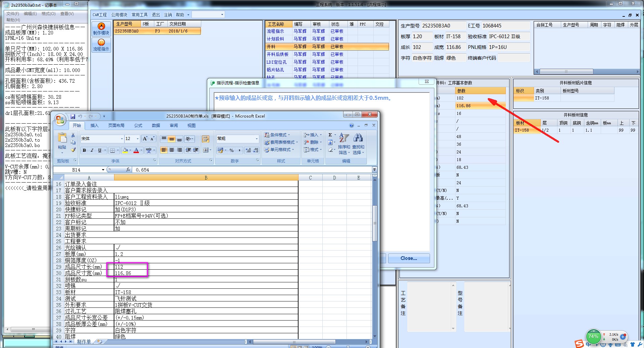
Task: Click the Merge and Center icon
Action: (x=206, y=150)
